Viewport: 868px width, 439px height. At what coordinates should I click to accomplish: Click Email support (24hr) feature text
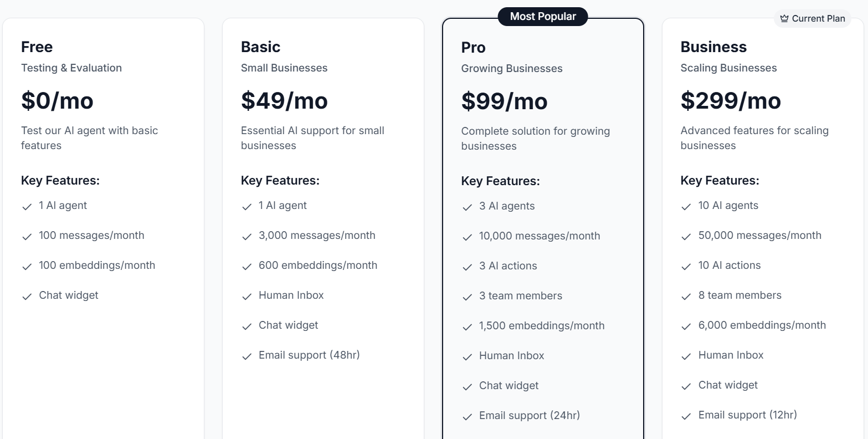coord(529,415)
